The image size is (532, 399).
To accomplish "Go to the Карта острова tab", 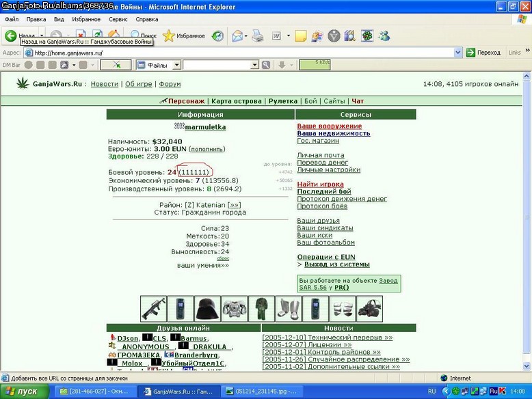I will (237, 101).
